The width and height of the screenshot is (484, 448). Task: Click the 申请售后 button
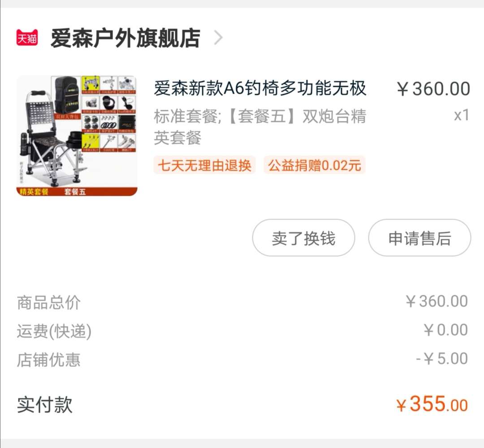coord(419,238)
